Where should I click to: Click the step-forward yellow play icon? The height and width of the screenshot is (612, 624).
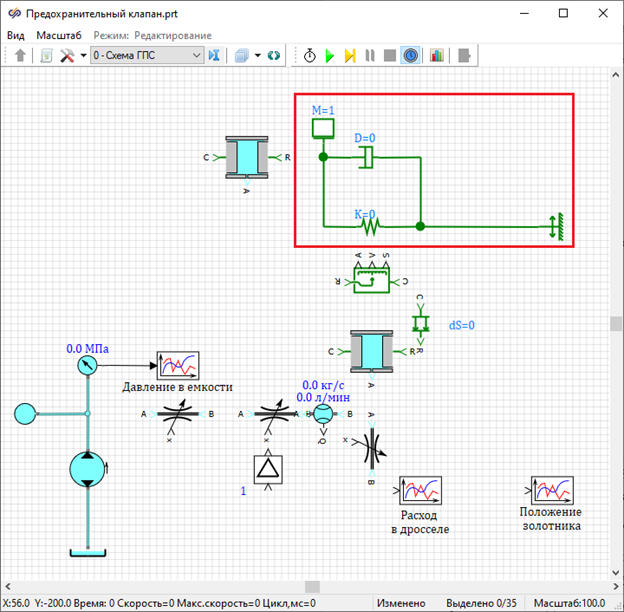pyautogui.click(x=350, y=56)
